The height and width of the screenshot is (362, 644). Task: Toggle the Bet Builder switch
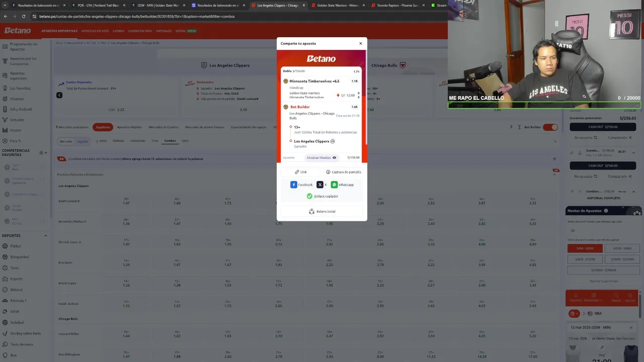(x=550, y=127)
